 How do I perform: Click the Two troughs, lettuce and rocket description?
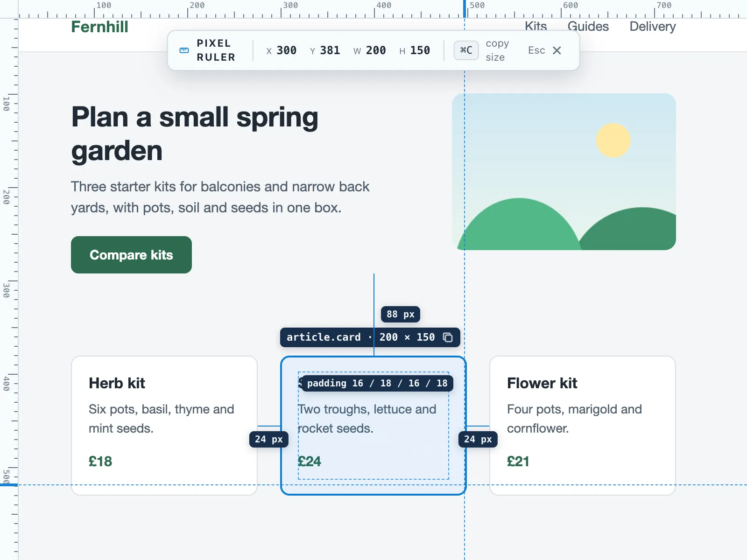(x=367, y=419)
